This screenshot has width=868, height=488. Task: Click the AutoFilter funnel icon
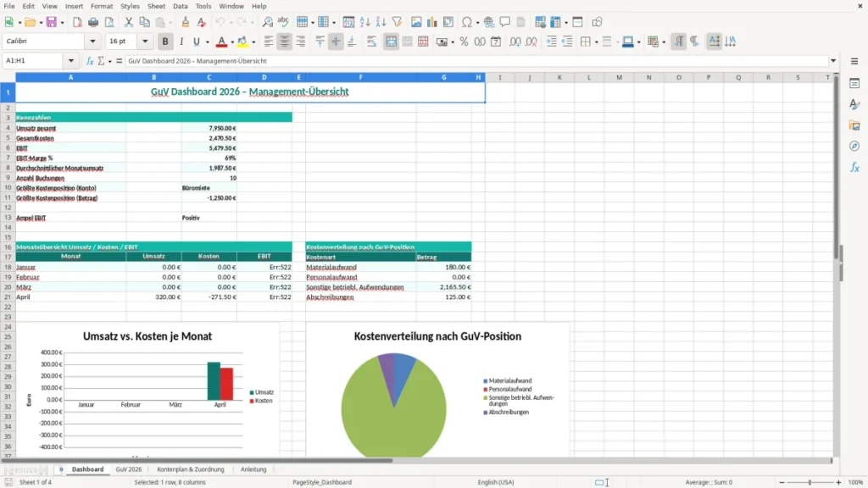[397, 22]
